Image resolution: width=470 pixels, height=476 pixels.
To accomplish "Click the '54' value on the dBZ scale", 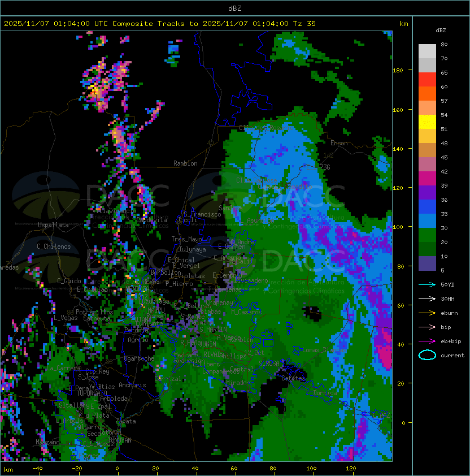I will point(444,115).
